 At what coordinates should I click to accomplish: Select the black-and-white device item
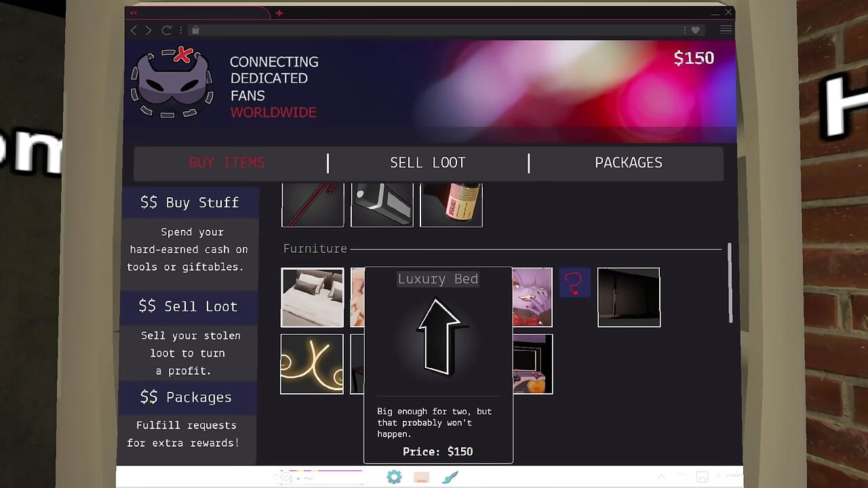(x=382, y=205)
